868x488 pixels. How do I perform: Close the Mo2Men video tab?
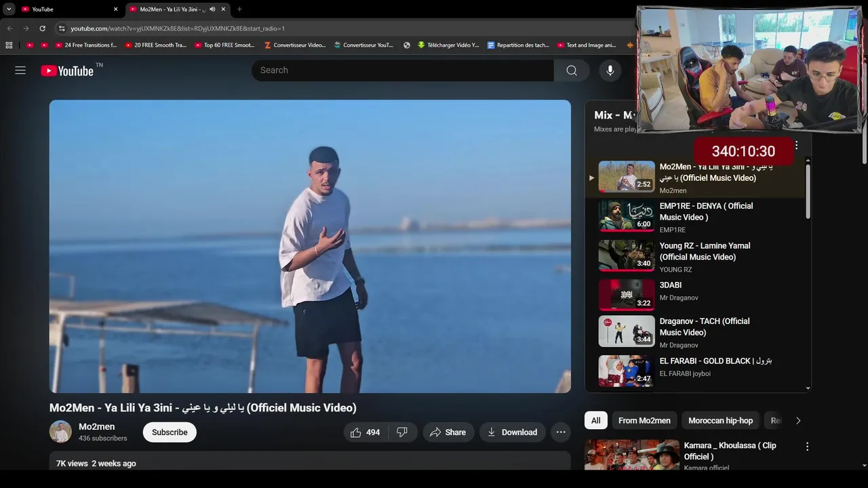click(223, 9)
